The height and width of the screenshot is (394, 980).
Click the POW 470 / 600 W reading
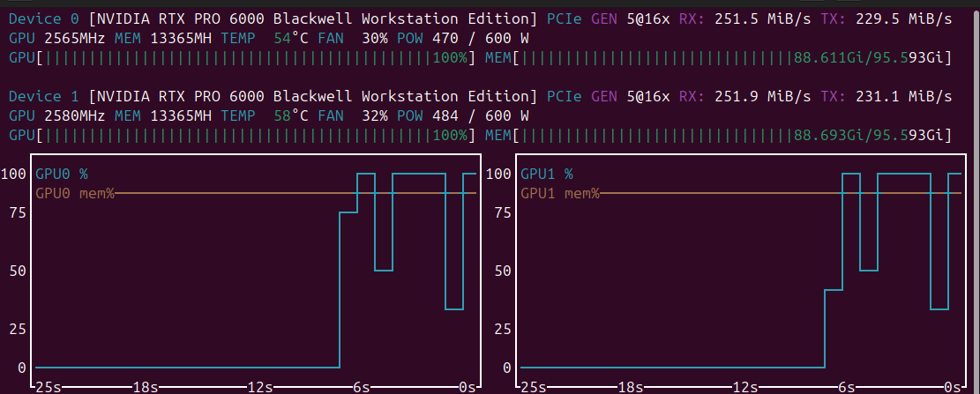pos(463,39)
